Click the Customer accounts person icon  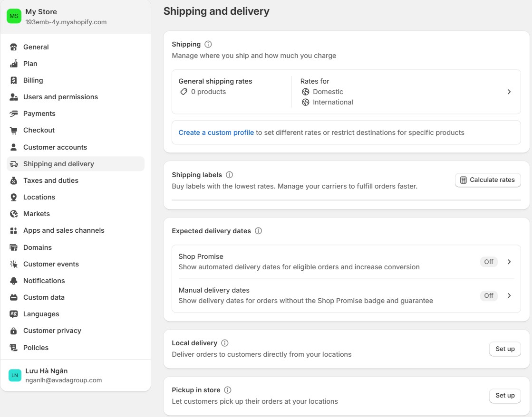pyautogui.click(x=14, y=147)
